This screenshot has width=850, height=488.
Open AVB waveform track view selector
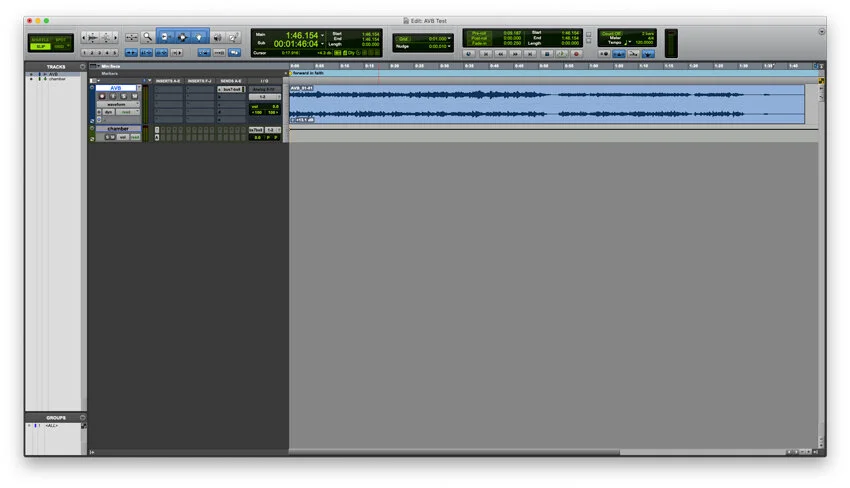point(118,104)
